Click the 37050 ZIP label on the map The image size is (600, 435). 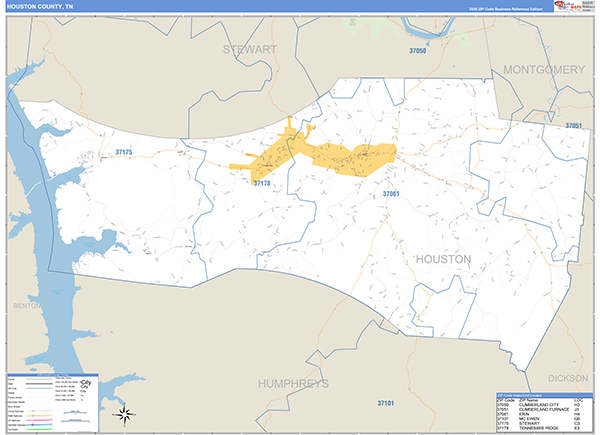click(417, 51)
